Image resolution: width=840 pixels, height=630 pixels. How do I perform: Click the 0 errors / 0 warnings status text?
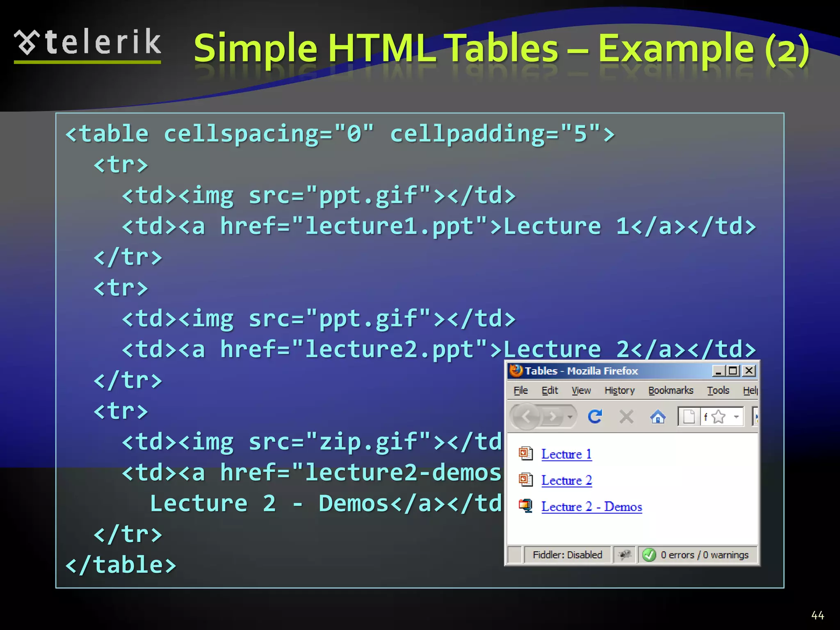click(x=704, y=555)
